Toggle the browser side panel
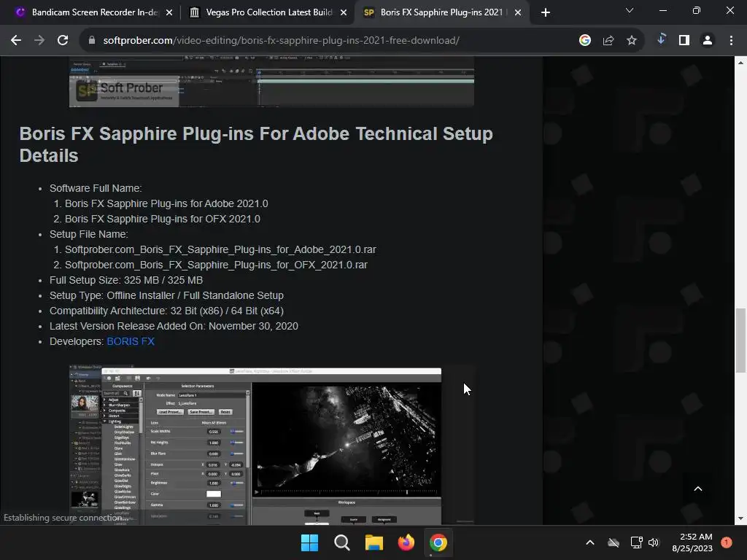Viewport: 747px width, 560px height. (x=684, y=41)
